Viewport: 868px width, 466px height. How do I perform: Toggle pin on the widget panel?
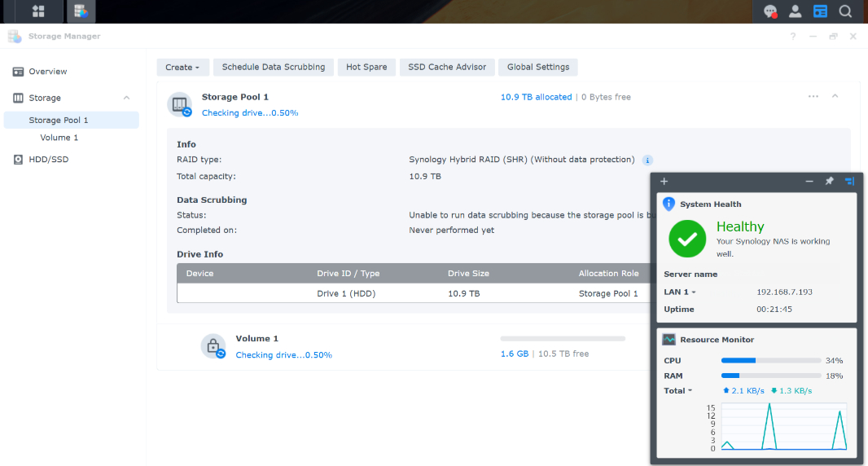point(829,182)
